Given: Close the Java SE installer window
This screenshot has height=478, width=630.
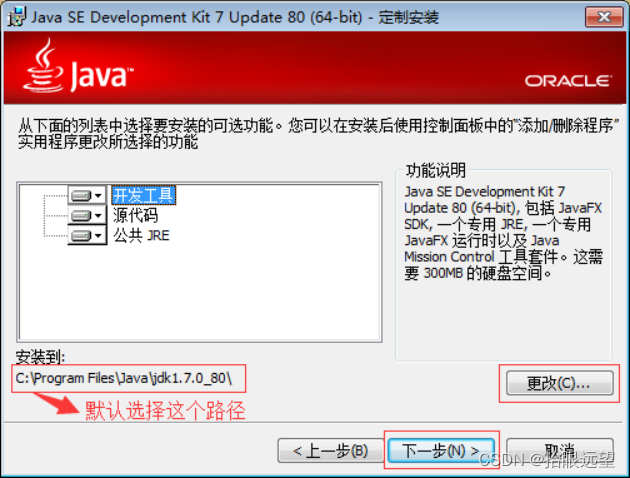Looking at the screenshot, I should pos(604,17).
